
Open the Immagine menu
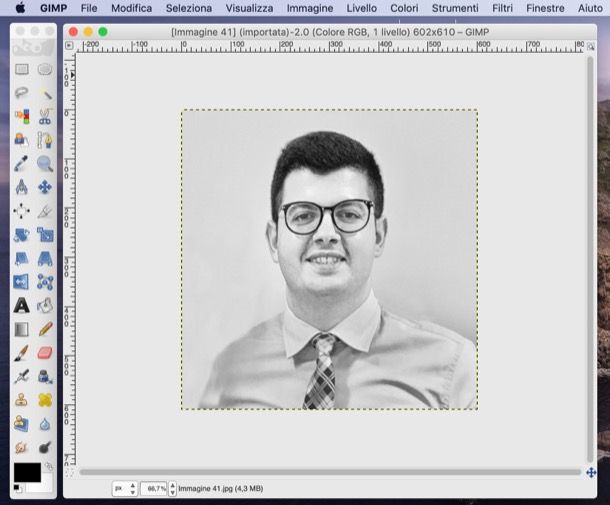310,8
